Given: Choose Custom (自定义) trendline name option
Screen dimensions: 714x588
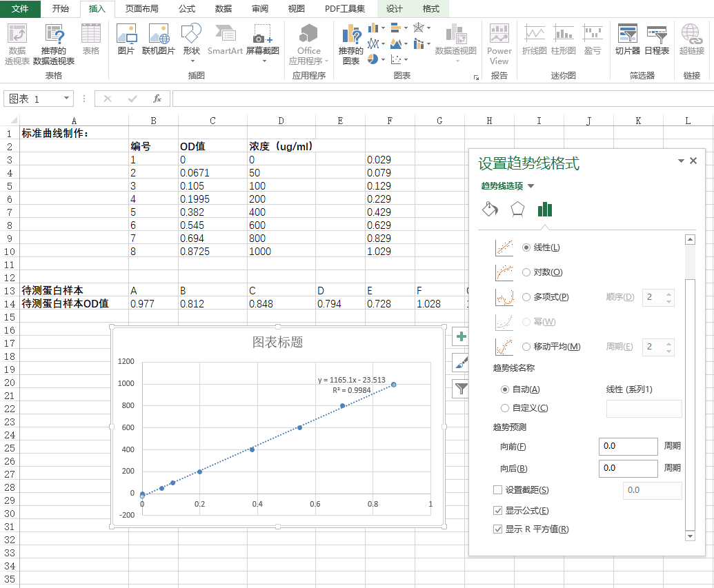Looking at the screenshot, I should click(x=505, y=408).
